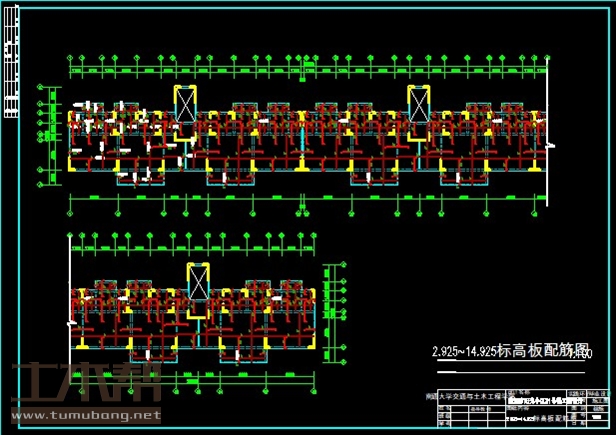The height and width of the screenshot is (435, 616).
Task: Click the 1:100 scale label beside the title
Action: pos(579,355)
